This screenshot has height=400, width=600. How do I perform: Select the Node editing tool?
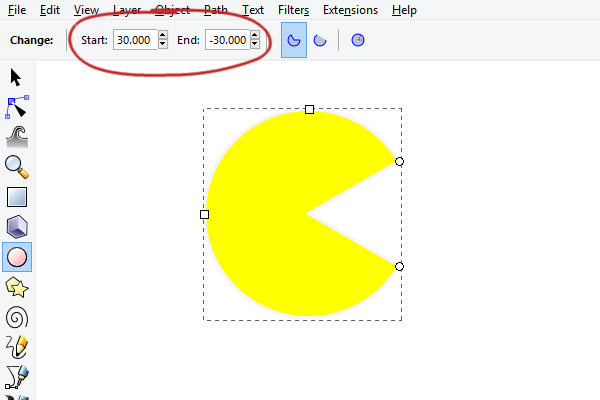click(x=17, y=107)
